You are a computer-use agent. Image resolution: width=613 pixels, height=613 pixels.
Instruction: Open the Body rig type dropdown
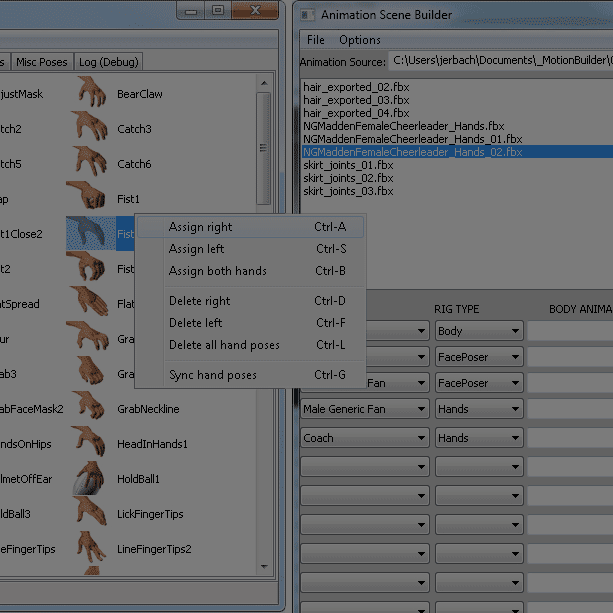pos(479,331)
